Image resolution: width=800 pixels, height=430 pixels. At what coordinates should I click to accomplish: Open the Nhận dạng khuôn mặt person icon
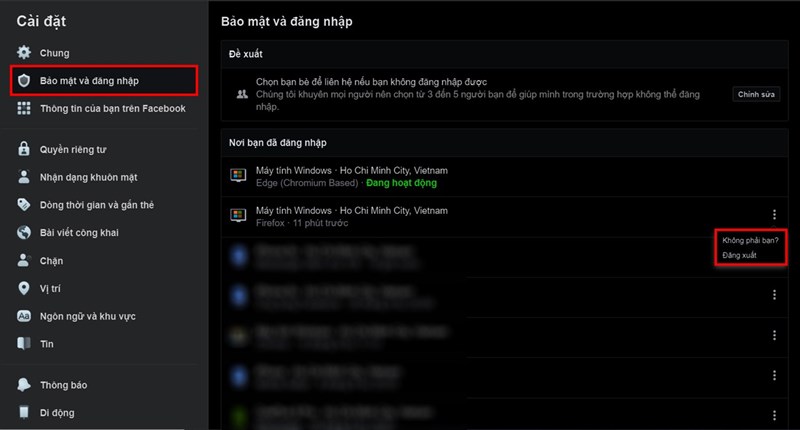23,177
